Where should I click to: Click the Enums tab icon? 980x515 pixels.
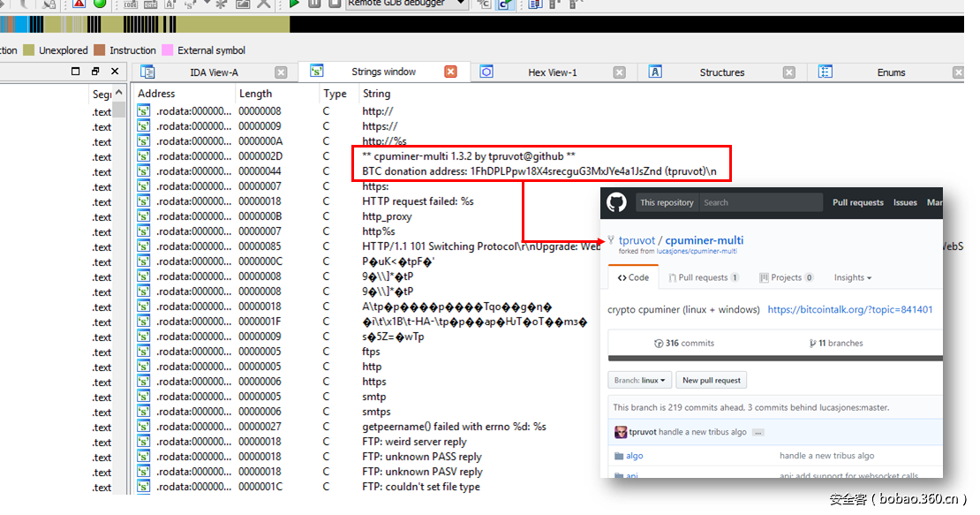tap(825, 72)
